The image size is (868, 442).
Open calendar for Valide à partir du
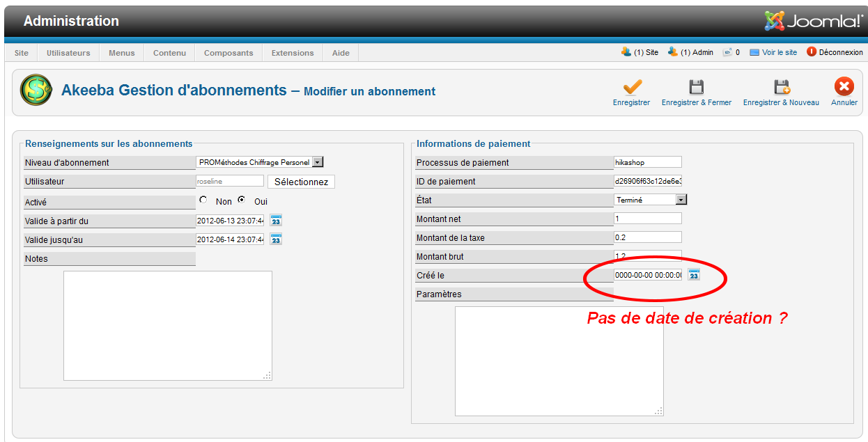click(276, 220)
